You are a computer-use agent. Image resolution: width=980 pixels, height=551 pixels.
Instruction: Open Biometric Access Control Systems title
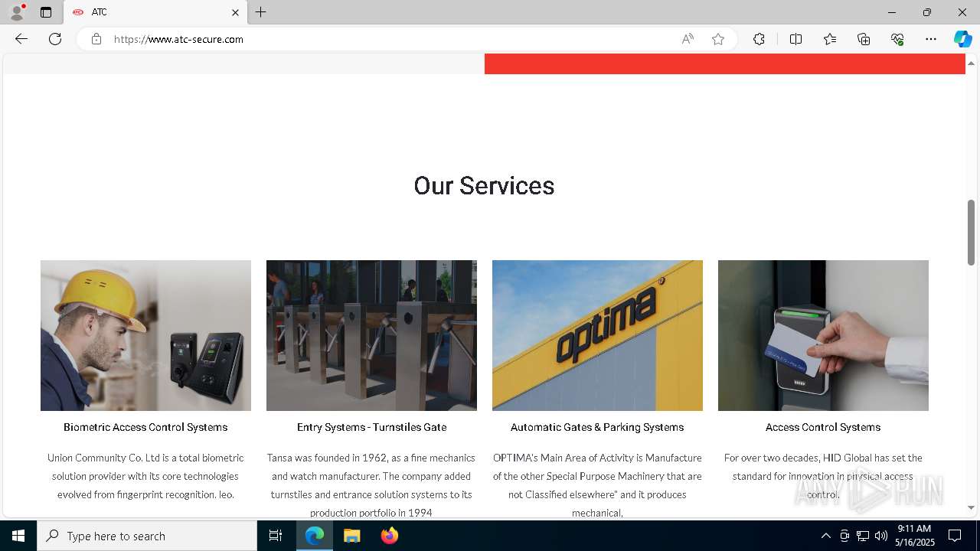coord(145,427)
